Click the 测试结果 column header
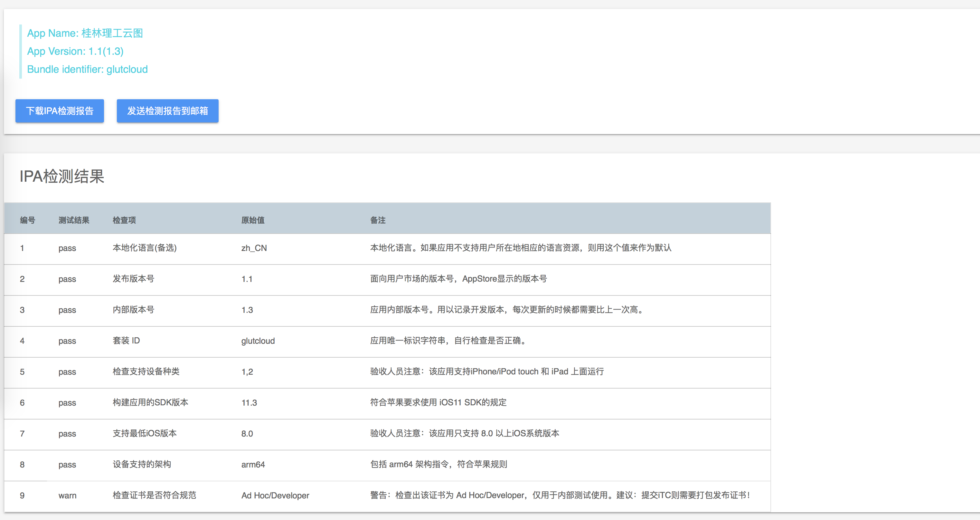This screenshot has width=980, height=520. (x=74, y=220)
